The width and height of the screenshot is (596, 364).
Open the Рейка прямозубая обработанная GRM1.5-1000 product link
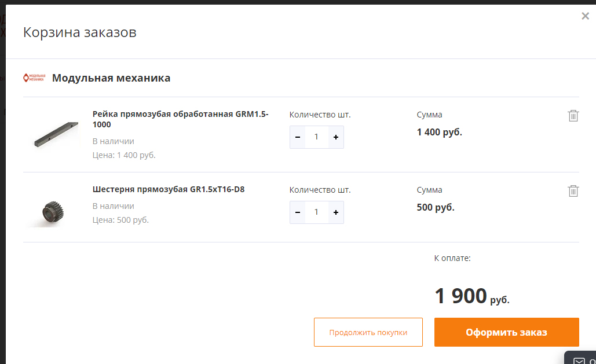[x=180, y=119]
